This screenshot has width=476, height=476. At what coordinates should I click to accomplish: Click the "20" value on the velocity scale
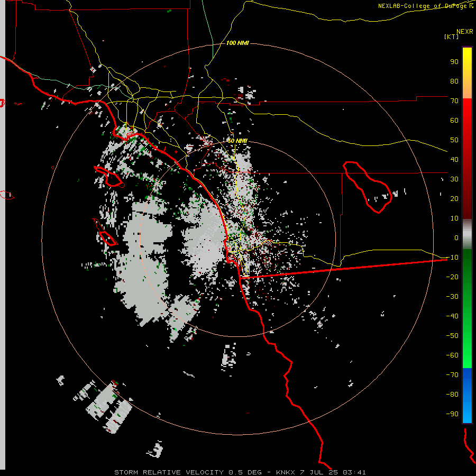(454, 199)
